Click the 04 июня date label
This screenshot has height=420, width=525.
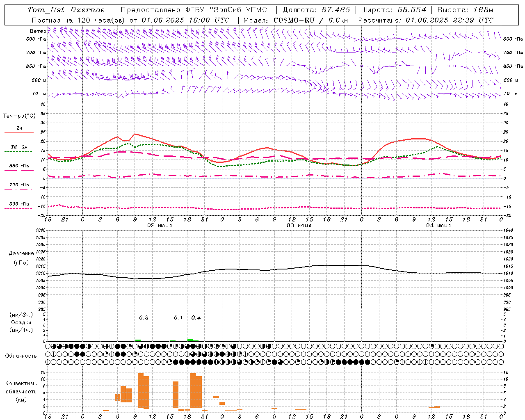pos(438,226)
